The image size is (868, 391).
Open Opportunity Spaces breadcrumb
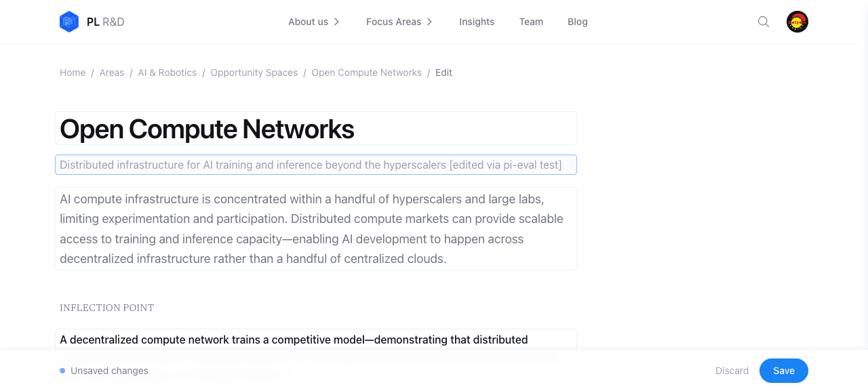254,73
